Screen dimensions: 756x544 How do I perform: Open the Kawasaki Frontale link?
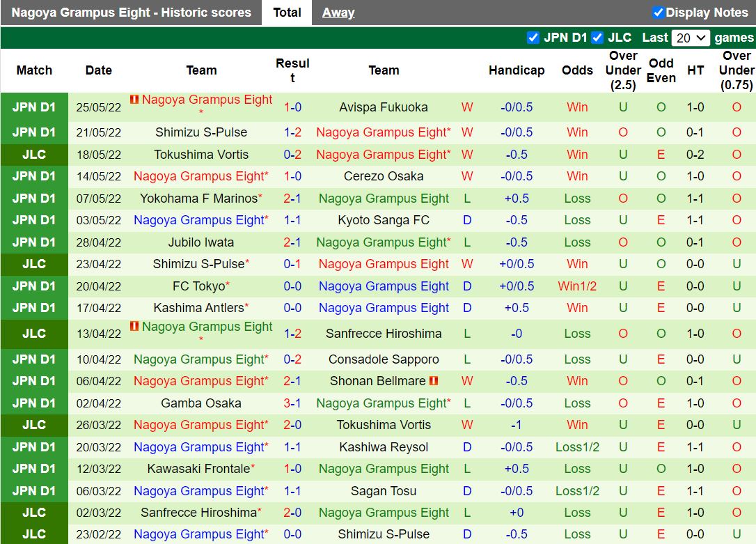pyautogui.click(x=197, y=469)
